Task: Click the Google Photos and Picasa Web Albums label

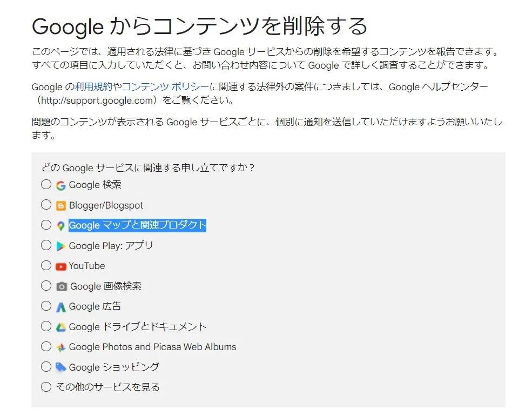Action: pyautogui.click(x=152, y=347)
